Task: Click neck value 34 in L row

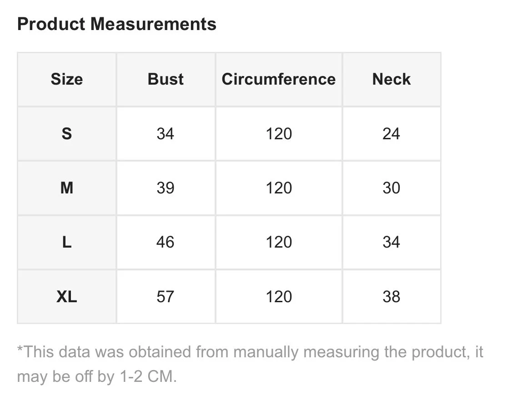Action: pos(391,242)
